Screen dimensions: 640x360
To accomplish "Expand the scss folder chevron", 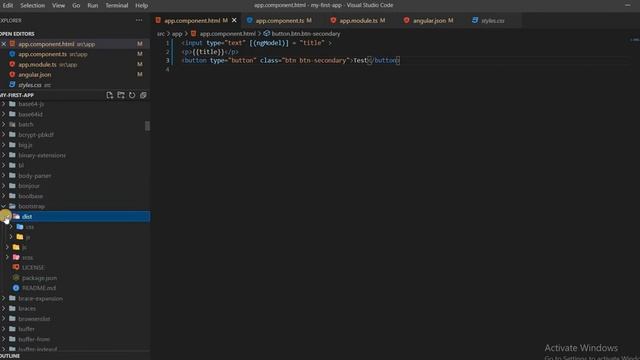I will click(x=7, y=257).
